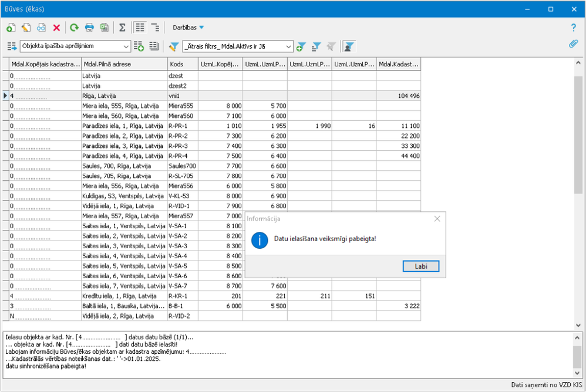Edit the selected record with pencil icon

click(26, 28)
